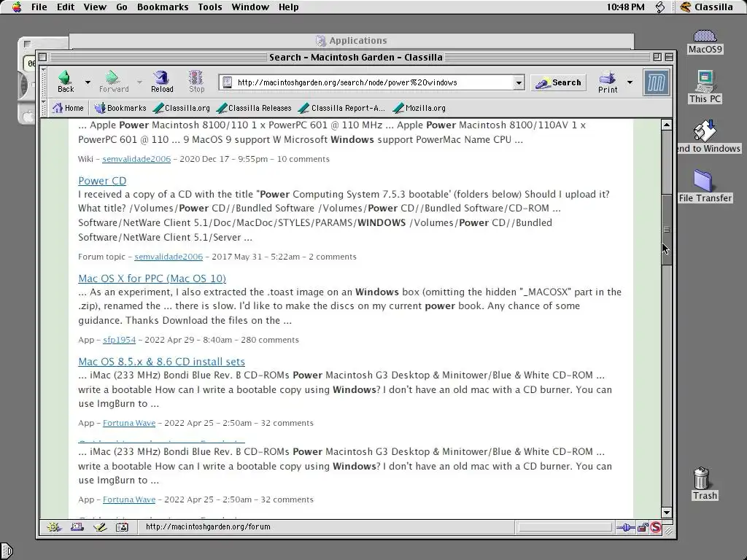Open the Back button history dropdown
The width and height of the screenshot is (747, 560).
tap(88, 82)
